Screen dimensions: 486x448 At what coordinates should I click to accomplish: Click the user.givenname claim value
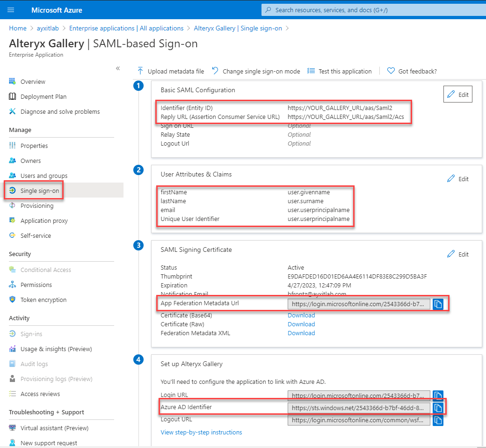[x=309, y=192]
